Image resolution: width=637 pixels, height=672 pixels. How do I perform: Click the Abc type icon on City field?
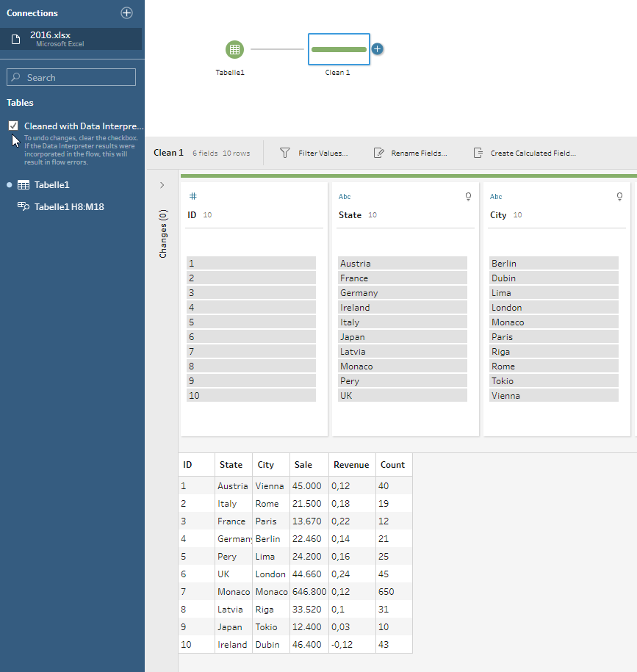pos(495,196)
